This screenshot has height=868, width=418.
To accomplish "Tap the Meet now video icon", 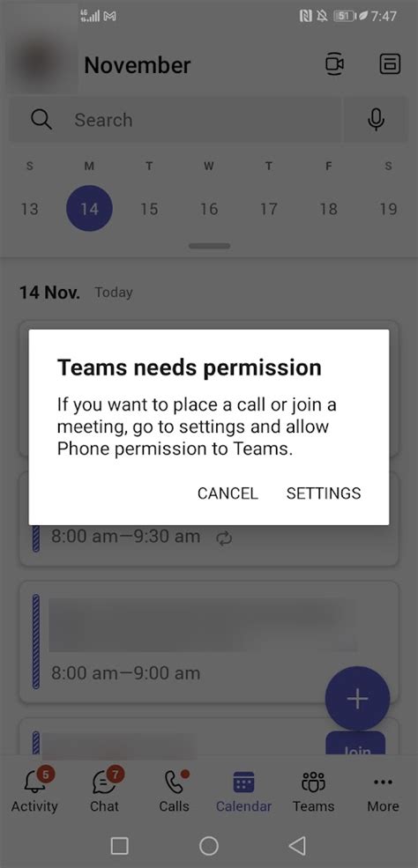I will pos(334,64).
